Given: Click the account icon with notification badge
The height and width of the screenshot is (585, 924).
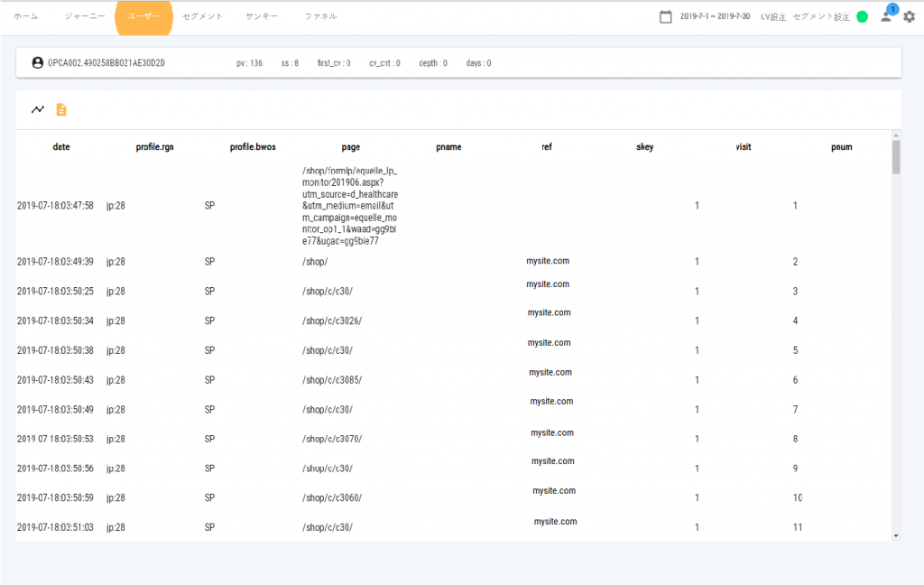Looking at the screenshot, I should [x=885, y=16].
